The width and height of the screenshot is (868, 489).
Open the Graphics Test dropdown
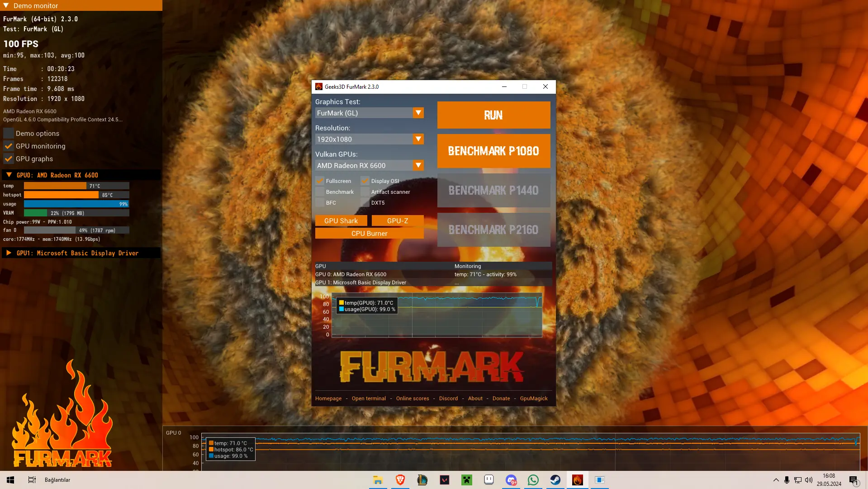pyautogui.click(x=369, y=113)
